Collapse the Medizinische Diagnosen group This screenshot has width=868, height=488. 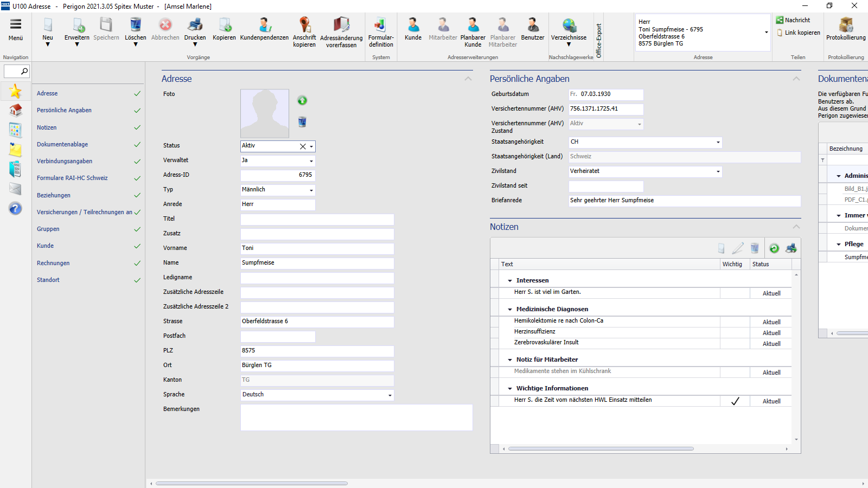pos(510,310)
